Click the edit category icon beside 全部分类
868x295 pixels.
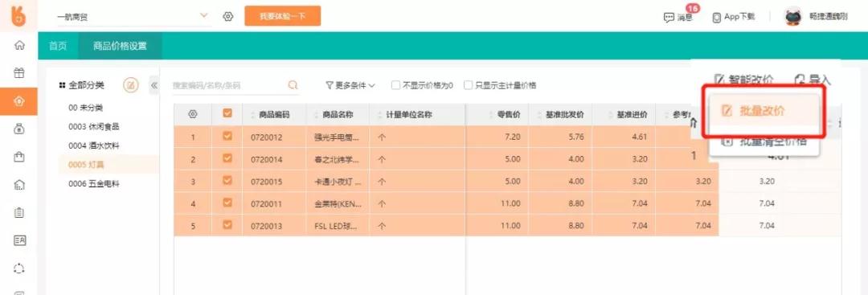(131, 85)
